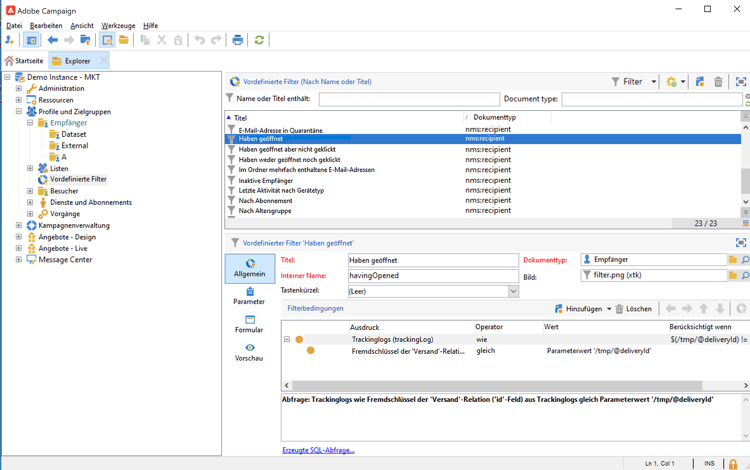Toggle the list search view button

click(x=108, y=40)
